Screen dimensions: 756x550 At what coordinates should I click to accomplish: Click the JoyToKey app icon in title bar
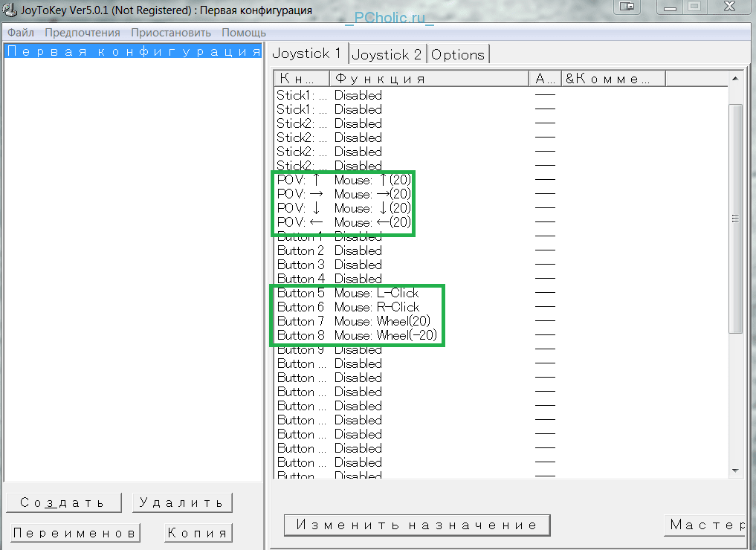pyautogui.click(x=9, y=10)
